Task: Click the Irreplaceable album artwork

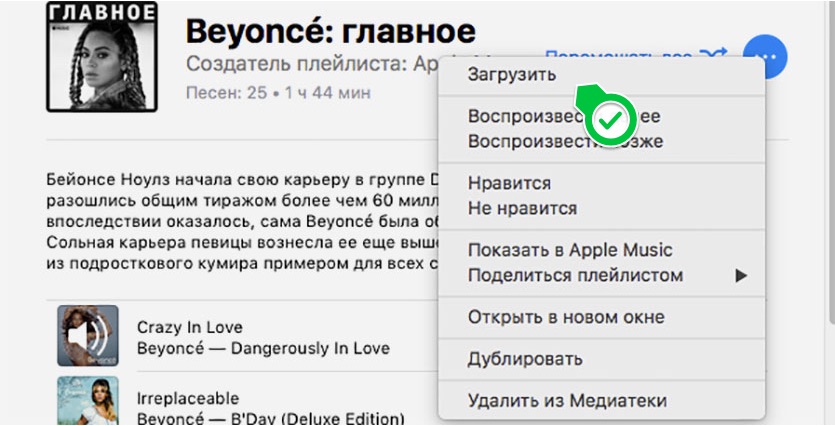Action: pos(87,400)
